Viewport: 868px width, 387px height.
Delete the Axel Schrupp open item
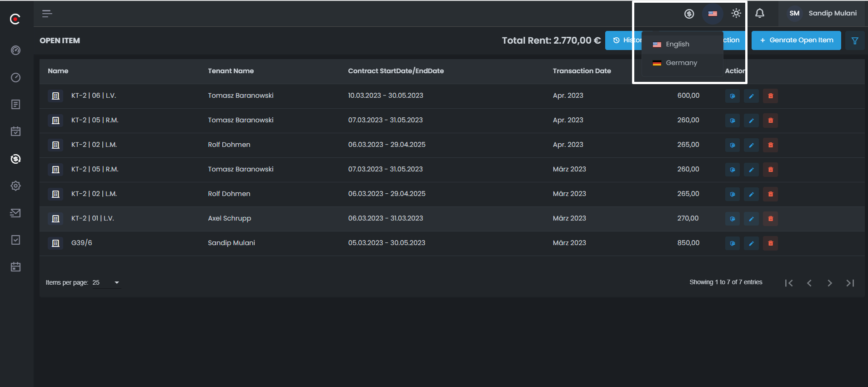coord(770,219)
